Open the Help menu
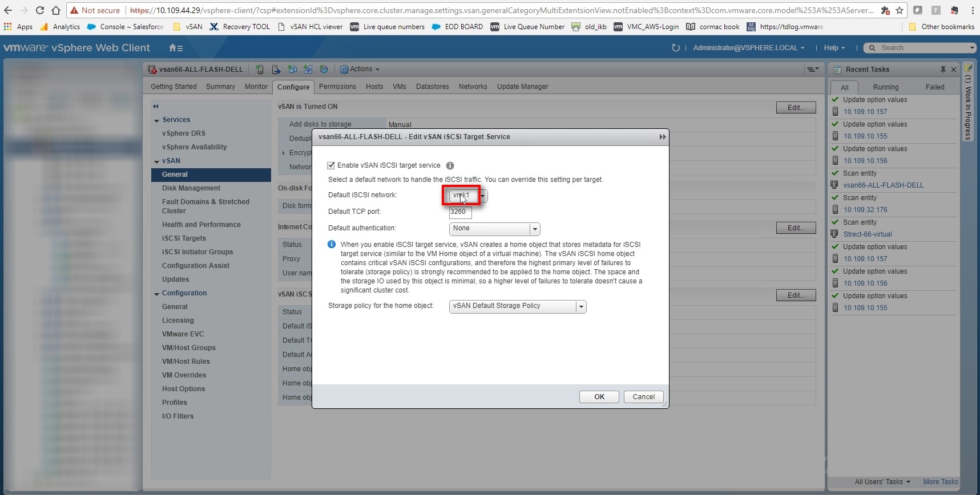This screenshot has width=980, height=495. click(x=833, y=48)
